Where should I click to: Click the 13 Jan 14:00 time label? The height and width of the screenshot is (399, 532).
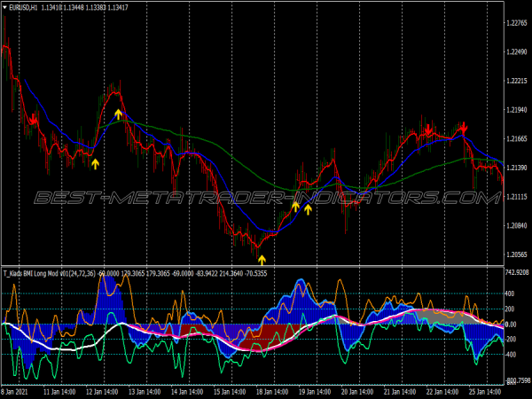145,392
